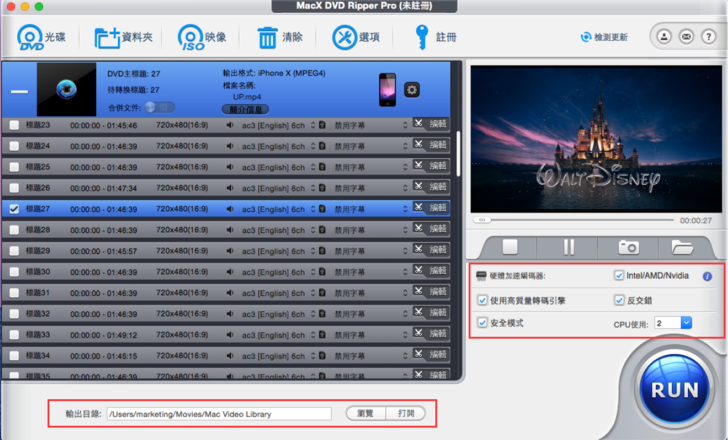This screenshot has height=440, width=728.
Task: Click 簡介信息 info button
Action: coord(246,110)
